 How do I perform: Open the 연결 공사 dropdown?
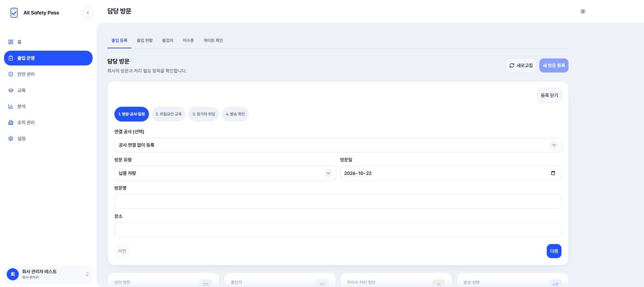[338, 145]
